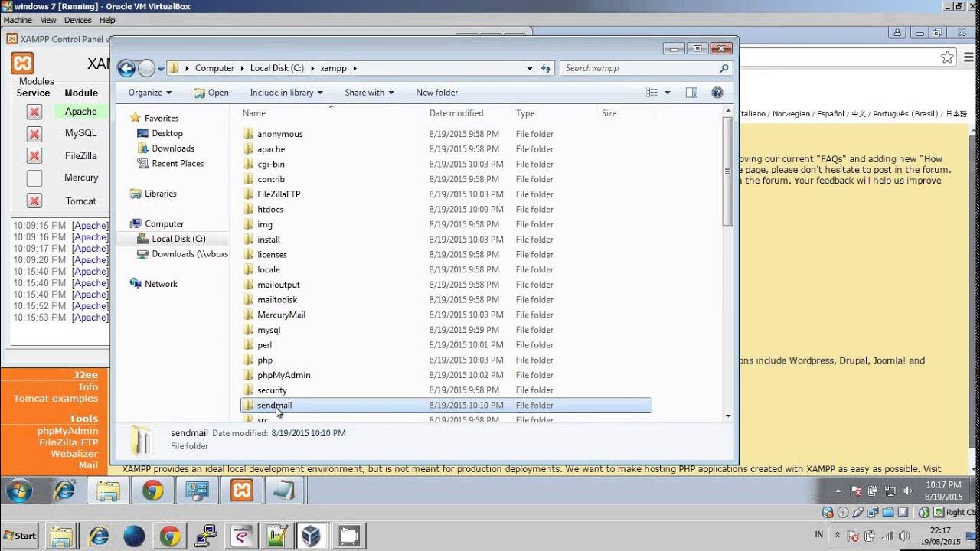Open Chrome in the guest taskbar
Image resolution: width=980 pixels, height=551 pixels.
[x=152, y=491]
